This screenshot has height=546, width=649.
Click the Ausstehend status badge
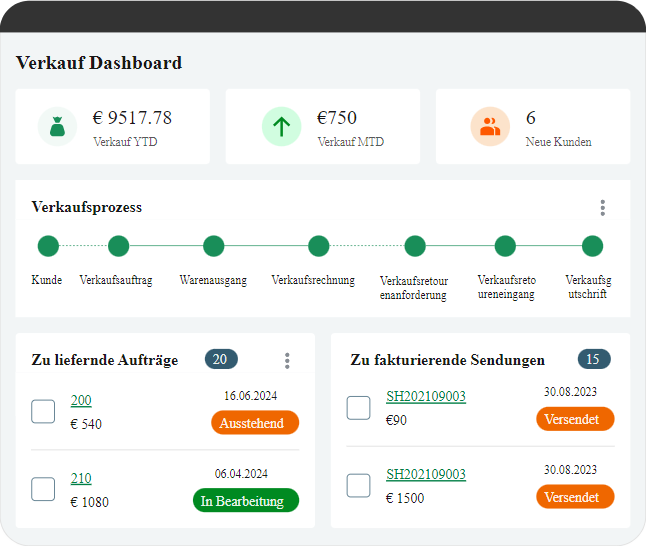pyautogui.click(x=255, y=423)
